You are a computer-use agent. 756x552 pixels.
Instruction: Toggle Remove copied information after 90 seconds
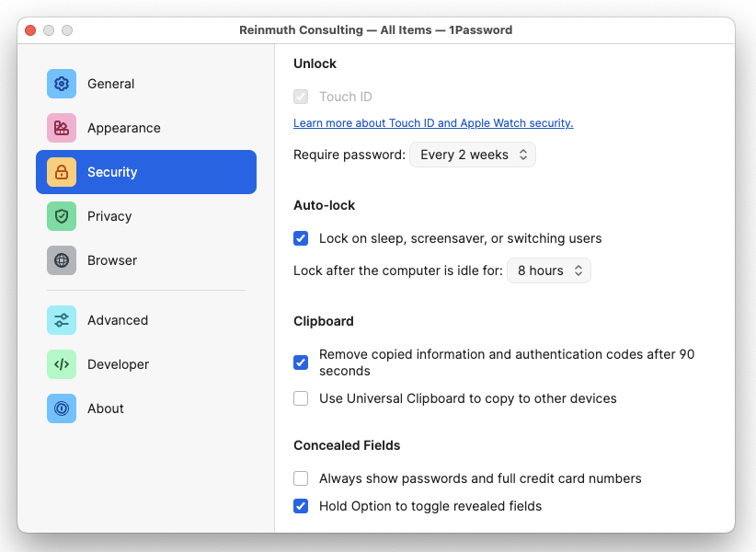(x=301, y=362)
